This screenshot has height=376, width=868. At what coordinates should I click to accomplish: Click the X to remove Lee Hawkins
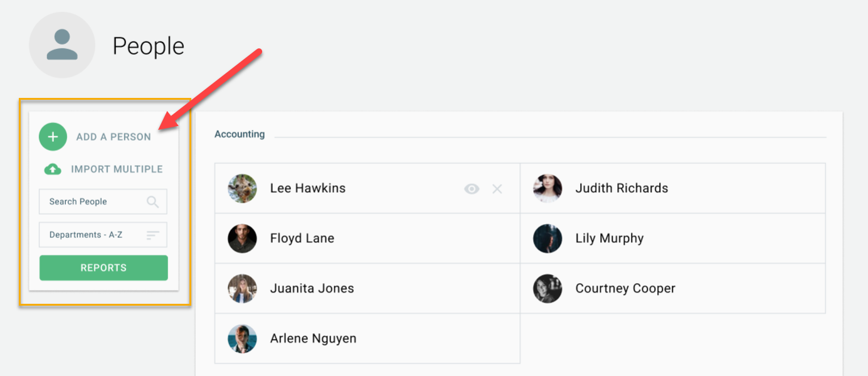(x=497, y=188)
